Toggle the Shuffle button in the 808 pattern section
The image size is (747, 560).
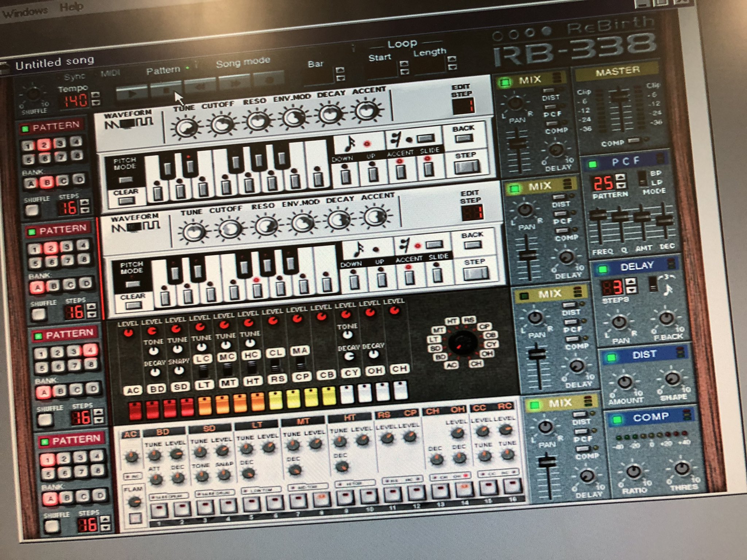tap(45, 420)
